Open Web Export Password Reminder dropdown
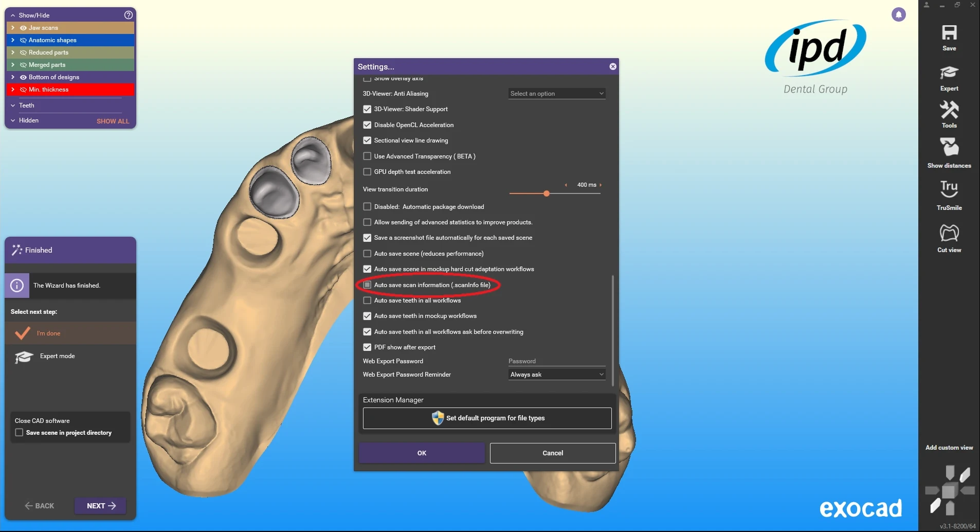Image resolution: width=980 pixels, height=532 pixels. 557,375
